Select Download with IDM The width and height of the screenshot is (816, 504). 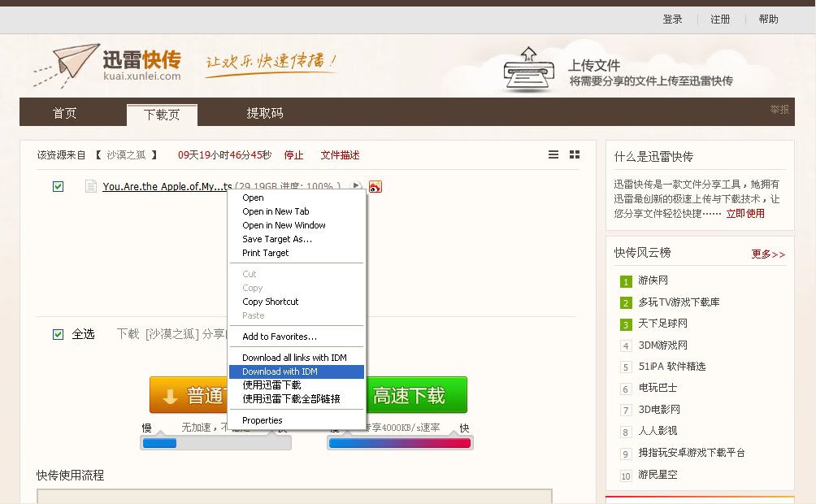coord(297,371)
